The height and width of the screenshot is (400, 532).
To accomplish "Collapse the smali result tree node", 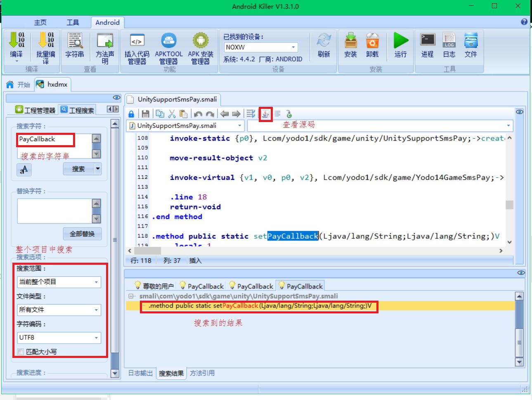I will [x=131, y=296].
